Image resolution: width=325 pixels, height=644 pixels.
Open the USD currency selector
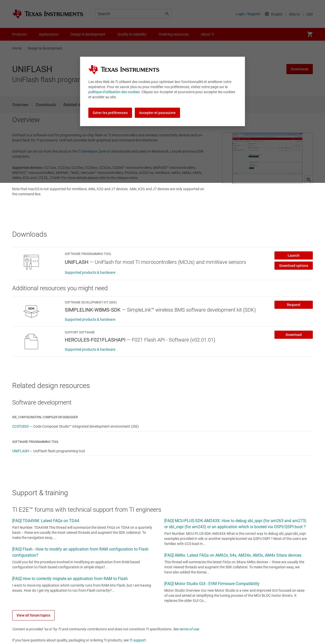309,14
